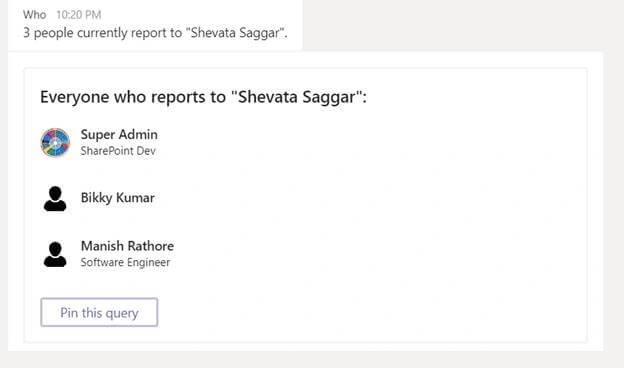Select Manish Rathore's person silhouette avatar
Viewport: 624px width, 368px height.
55,254
